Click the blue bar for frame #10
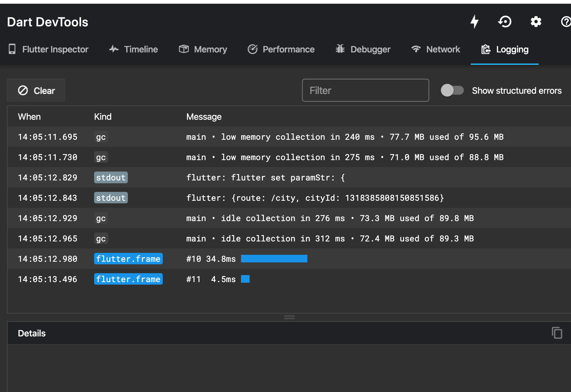 274,259
